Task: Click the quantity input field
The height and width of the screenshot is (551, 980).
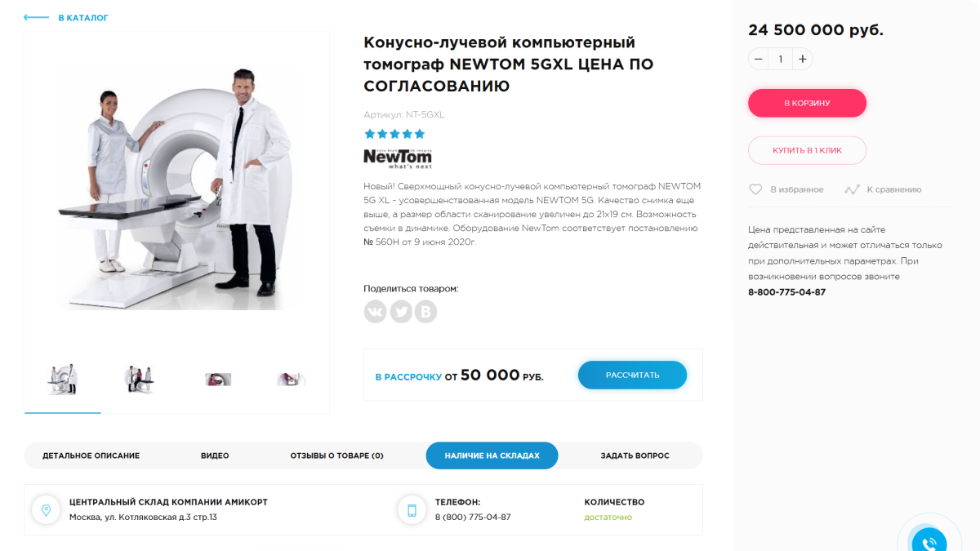Action: click(781, 59)
